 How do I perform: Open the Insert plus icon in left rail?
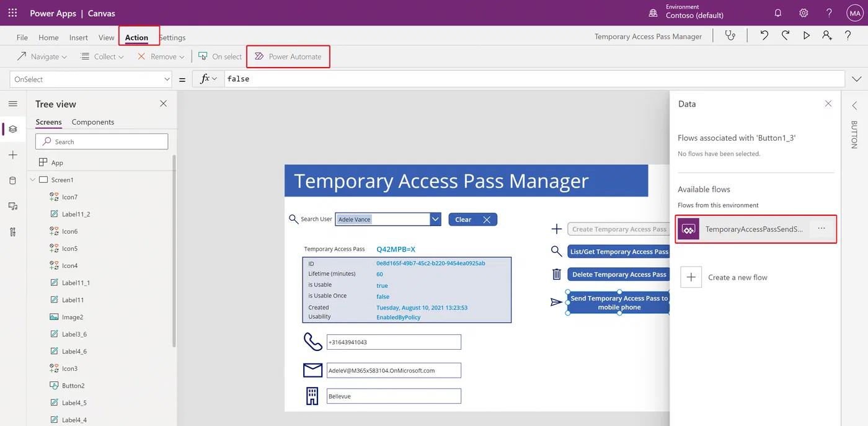tap(13, 155)
